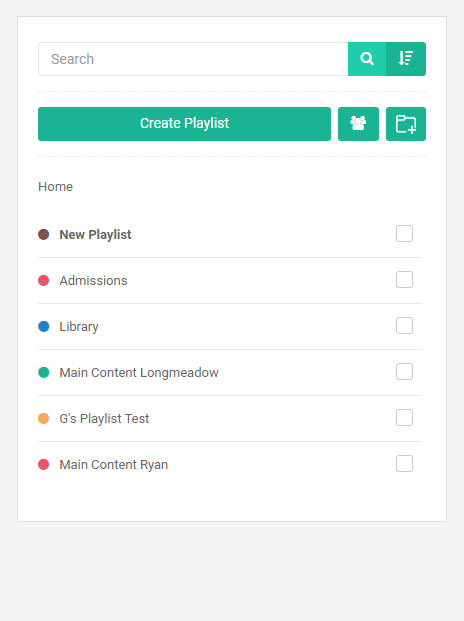The width and height of the screenshot is (464, 621).
Task: Enable the Main Content Longmeadow checkbox
Action: pos(404,371)
